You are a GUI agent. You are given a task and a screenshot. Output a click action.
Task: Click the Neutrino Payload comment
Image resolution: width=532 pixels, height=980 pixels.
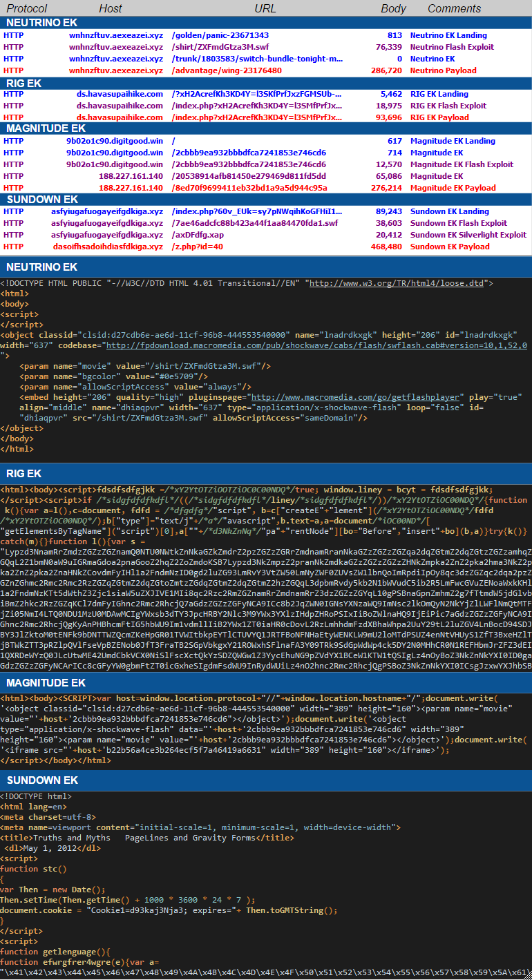(444, 70)
